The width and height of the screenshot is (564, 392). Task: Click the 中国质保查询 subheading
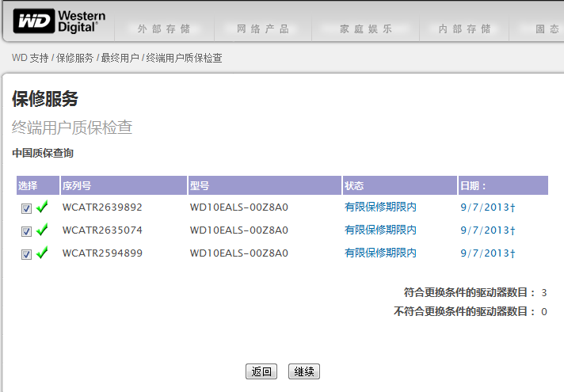[x=43, y=153]
